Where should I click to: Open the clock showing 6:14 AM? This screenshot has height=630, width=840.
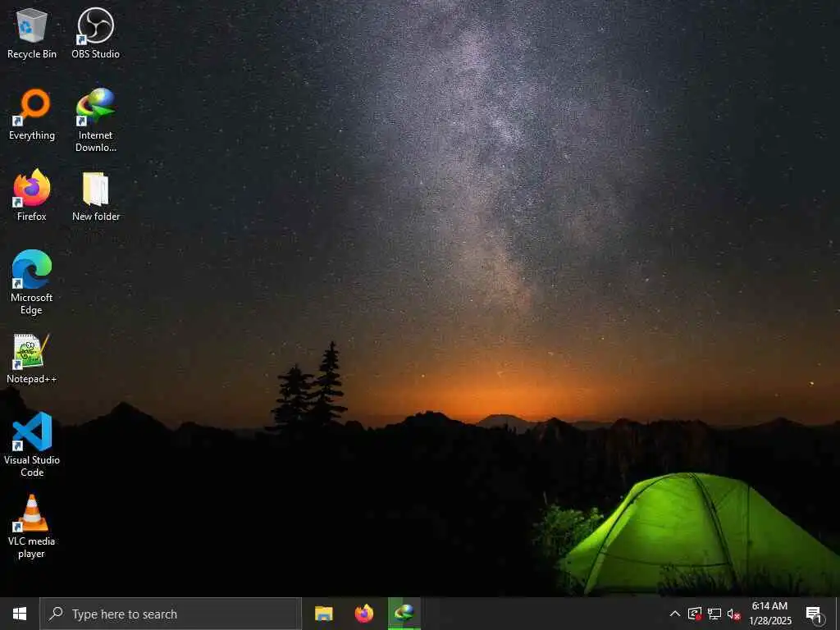click(x=770, y=614)
